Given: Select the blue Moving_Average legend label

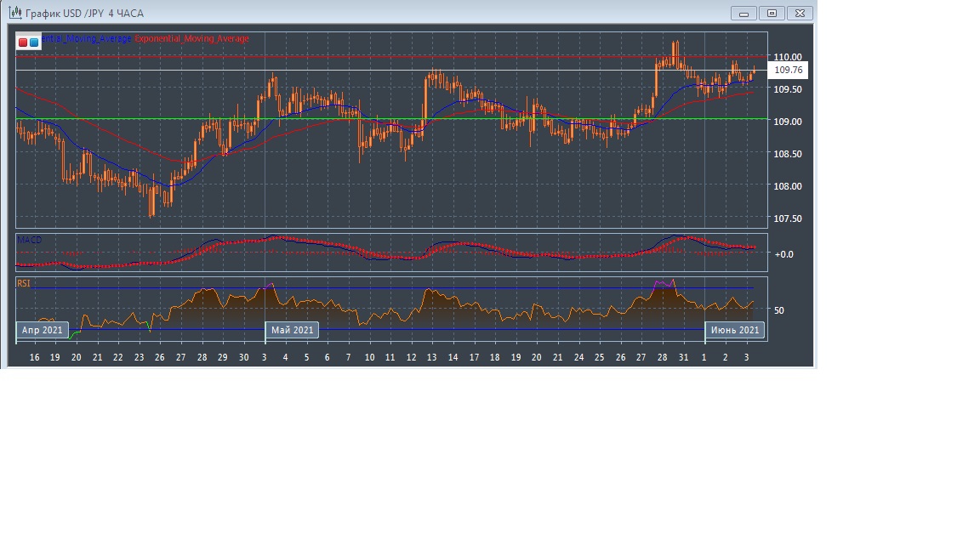Looking at the screenshot, I should coord(87,39).
